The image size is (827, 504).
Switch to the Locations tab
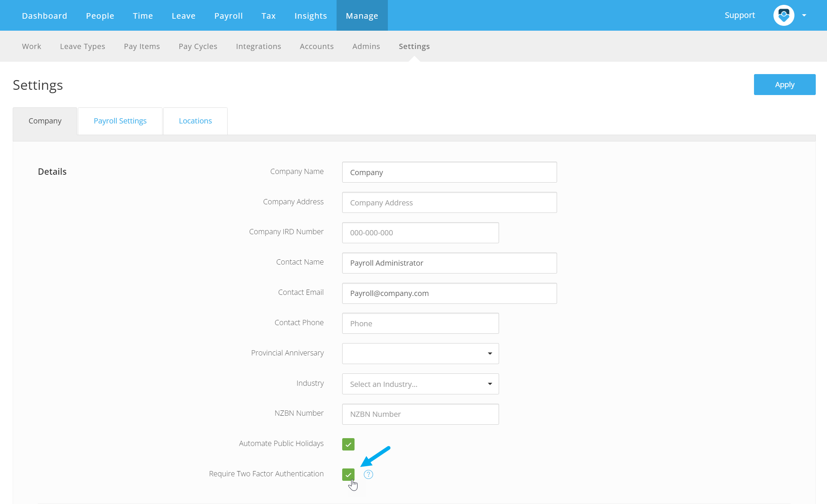coord(195,121)
